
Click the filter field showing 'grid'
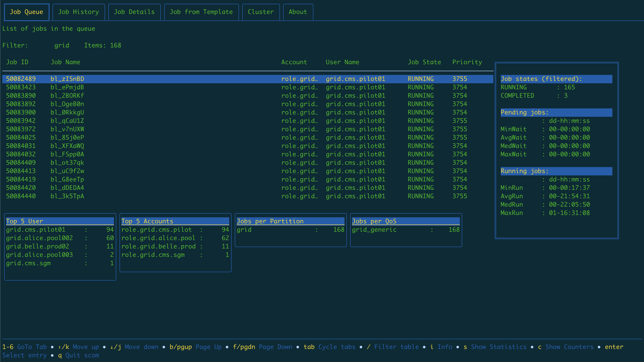(x=62, y=46)
